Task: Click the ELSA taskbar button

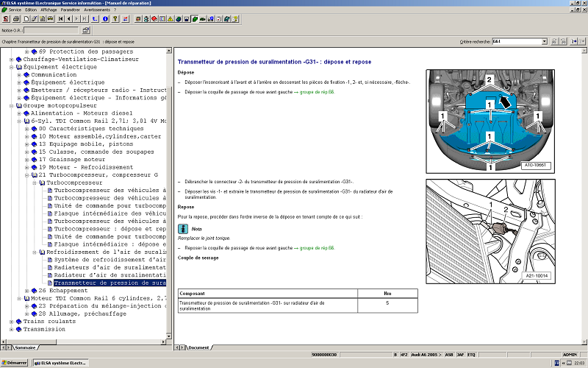Action: (x=60, y=363)
